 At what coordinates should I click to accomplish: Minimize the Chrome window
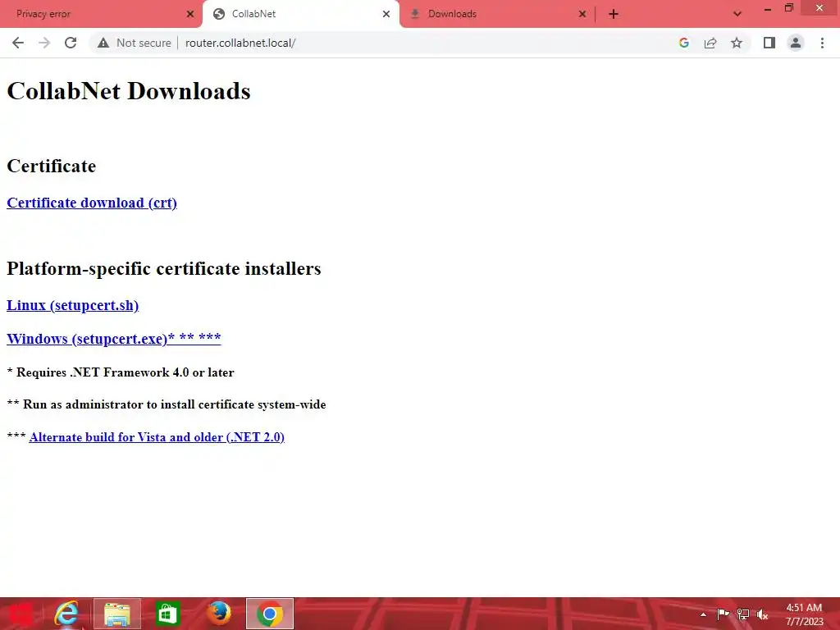(x=768, y=8)
